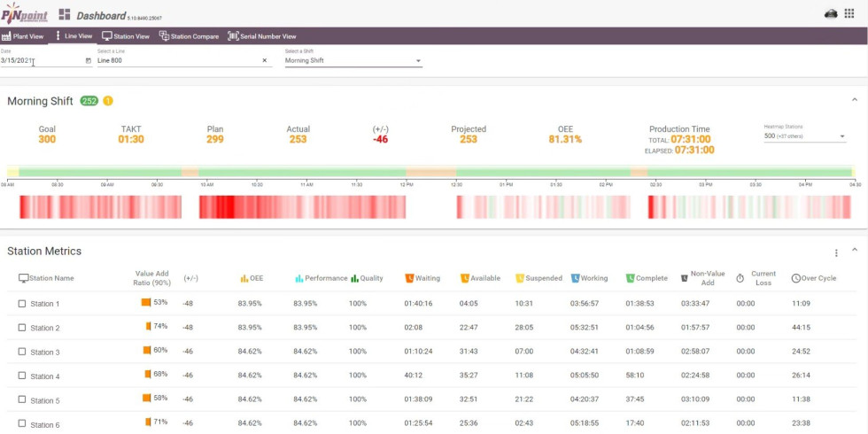Click the user profile avatar icon

pyautogui.click(x=830, y=13)
